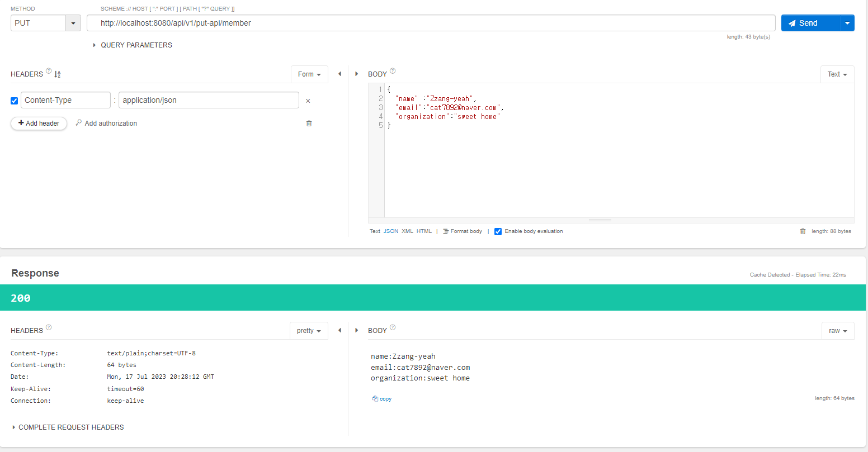Grab the body editor resize handle
The height and width of the screenshot is (452, 868).
click(600, 220)
